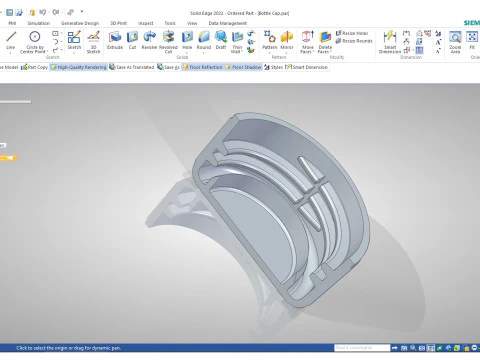The height and width of the screenshot is (360, 480).
Task: Click the Find a command search box
Action: click(x=362, y=348)
